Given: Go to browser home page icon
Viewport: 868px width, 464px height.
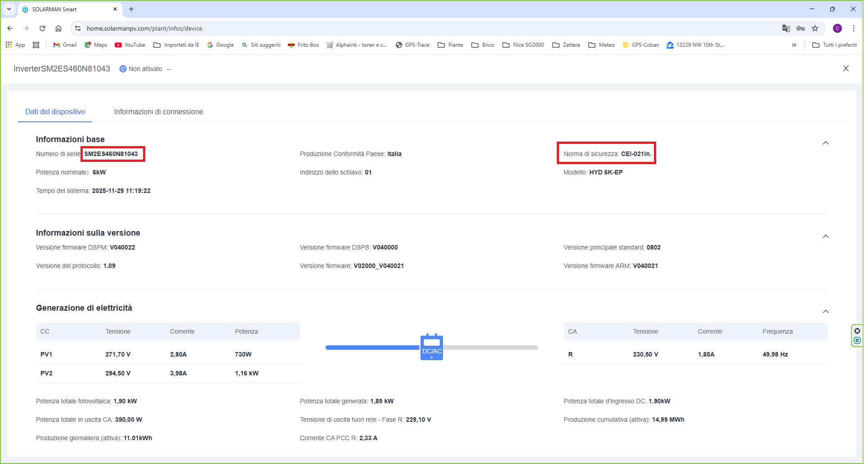Looking at the screenshot, I should pos(58,28).
